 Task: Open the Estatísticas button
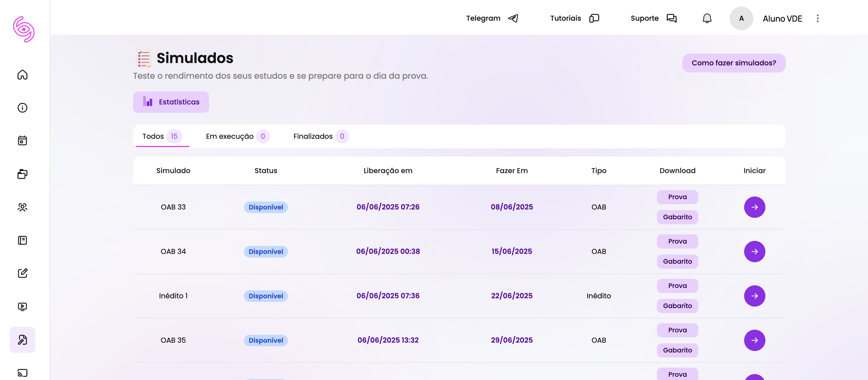171,102
